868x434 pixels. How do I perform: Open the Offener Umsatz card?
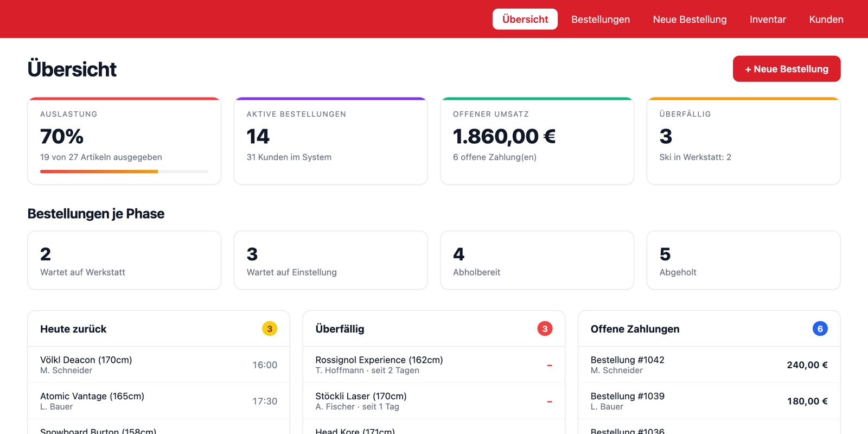click(x=537, y=141)
